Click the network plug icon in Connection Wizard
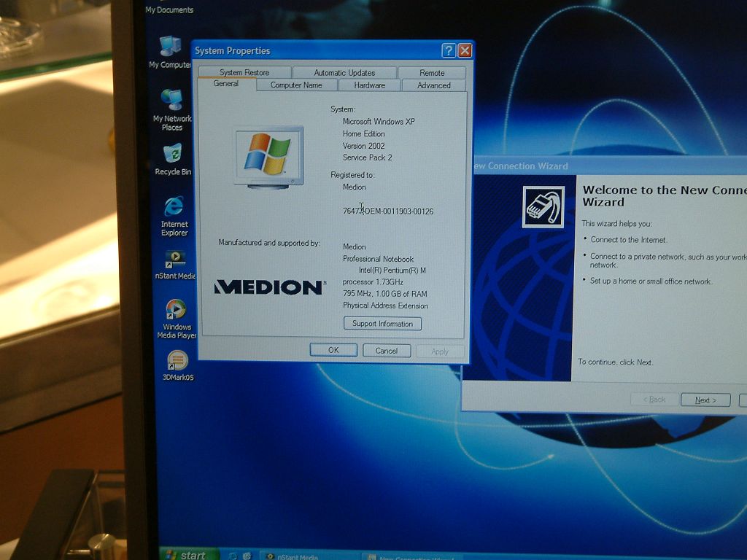 543,206
